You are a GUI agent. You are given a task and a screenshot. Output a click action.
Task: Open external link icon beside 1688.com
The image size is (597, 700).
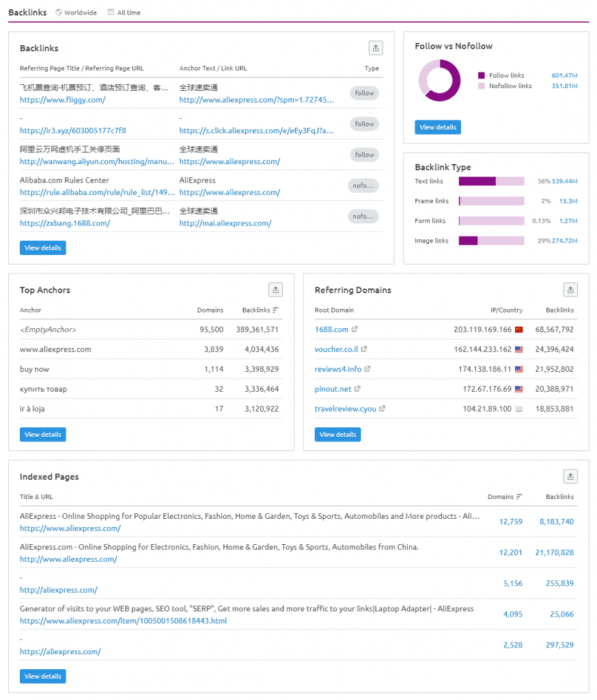coord(355,329)
